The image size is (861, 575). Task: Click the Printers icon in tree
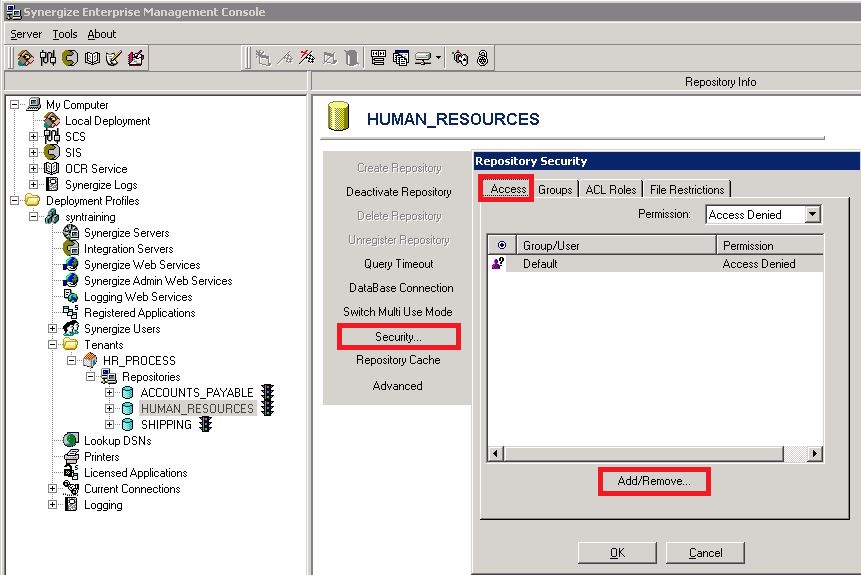[71, 456]
